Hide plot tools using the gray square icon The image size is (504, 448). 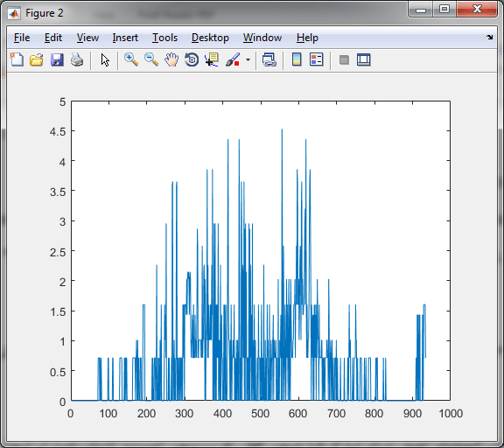pyautogui.click(x=344, y=59)
